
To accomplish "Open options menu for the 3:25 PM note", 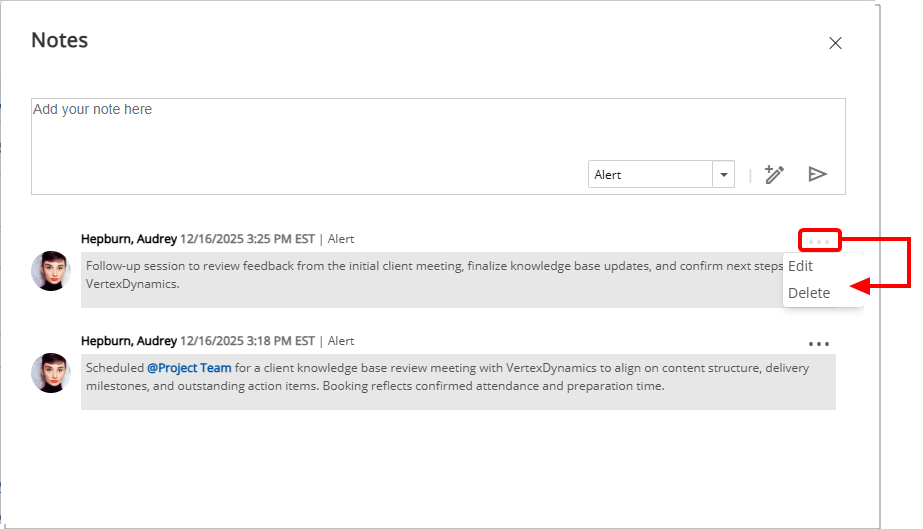I will 819,240.
